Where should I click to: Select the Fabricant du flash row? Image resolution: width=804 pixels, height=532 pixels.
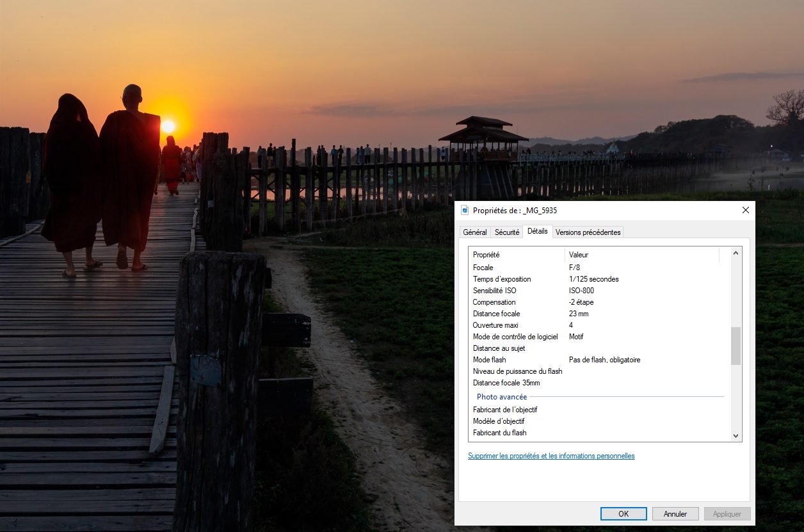tap(599, 433)
